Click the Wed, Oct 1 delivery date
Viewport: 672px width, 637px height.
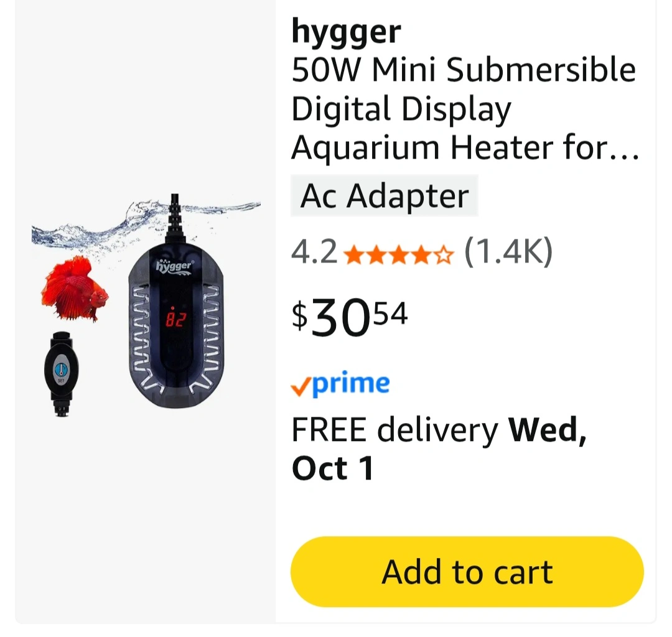pos(439,449)
